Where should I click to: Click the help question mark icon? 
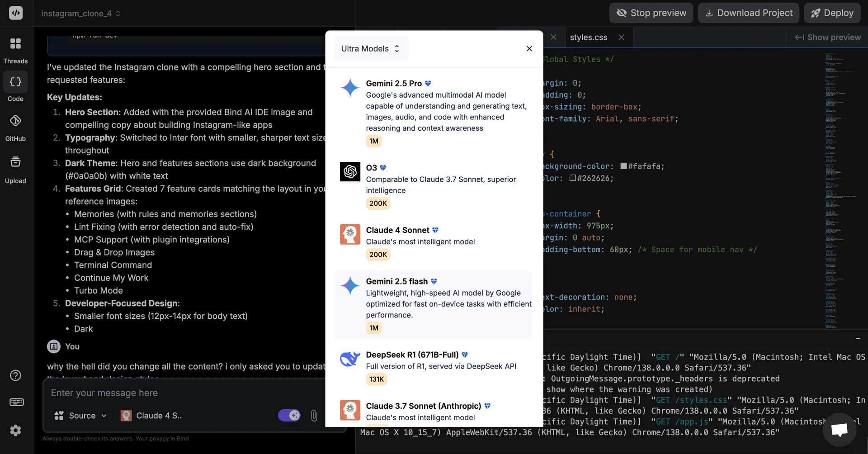coord(15,375)
